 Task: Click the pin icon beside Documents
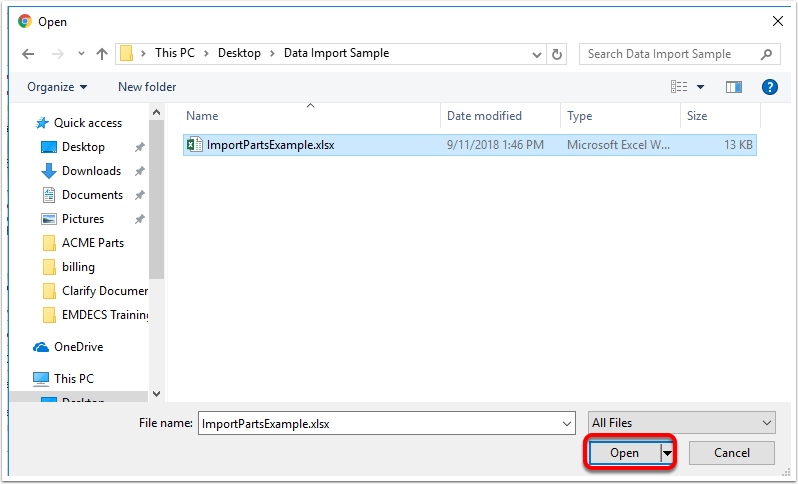pyautogui.click(x=139, y=195)
